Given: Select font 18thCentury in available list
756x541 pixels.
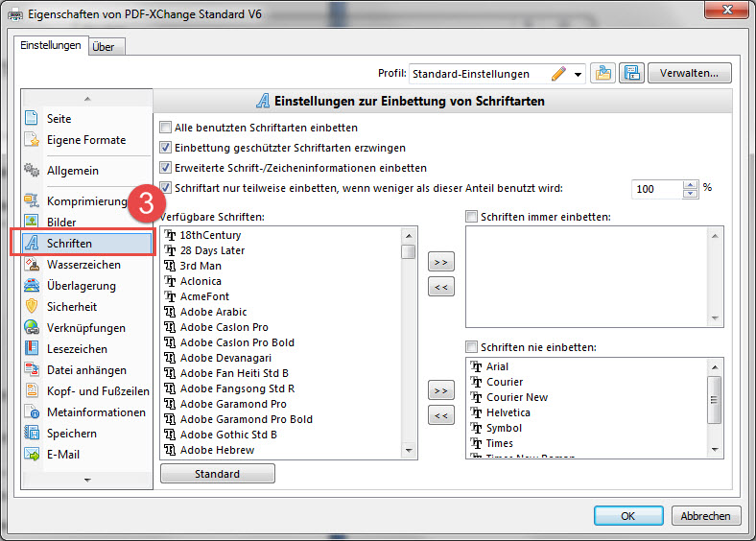Looking at the screenshot, I should point(210,235).
